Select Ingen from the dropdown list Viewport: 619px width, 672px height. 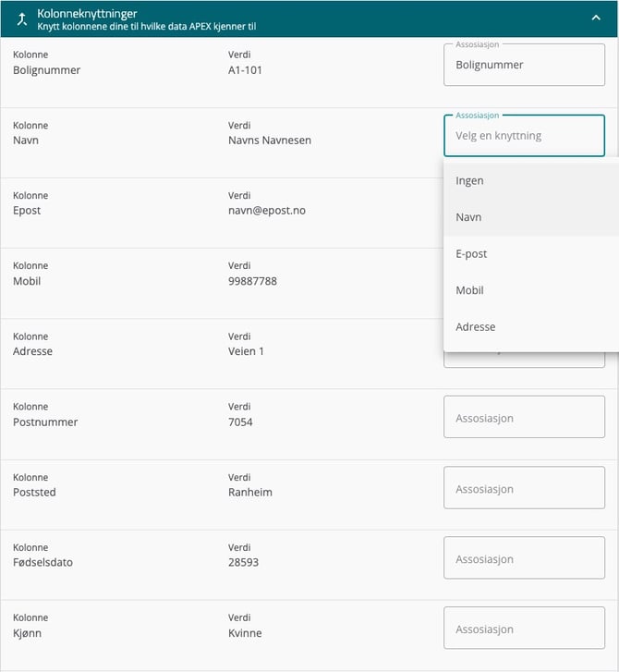531,181
